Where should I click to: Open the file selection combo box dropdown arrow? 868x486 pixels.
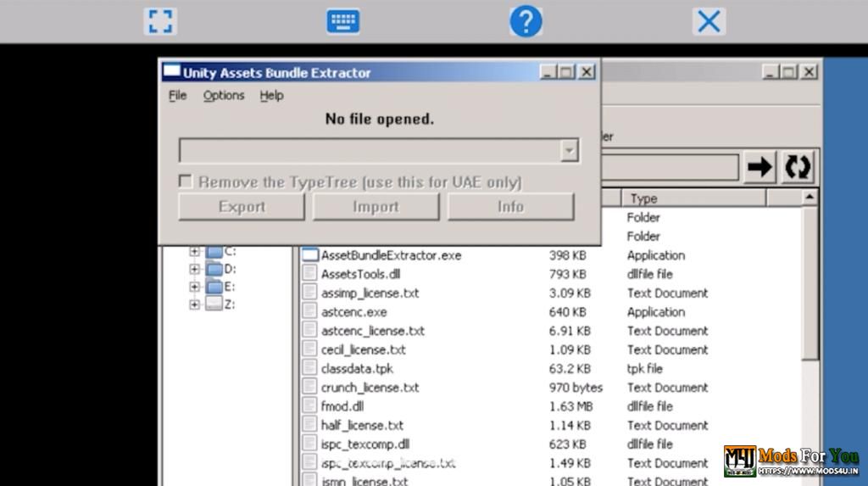coord(569,150)
